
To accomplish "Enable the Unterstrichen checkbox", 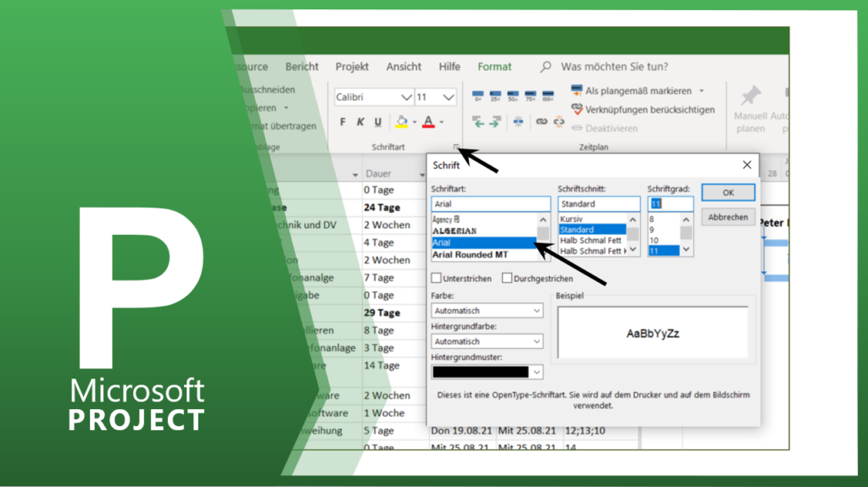I will 437,278.
